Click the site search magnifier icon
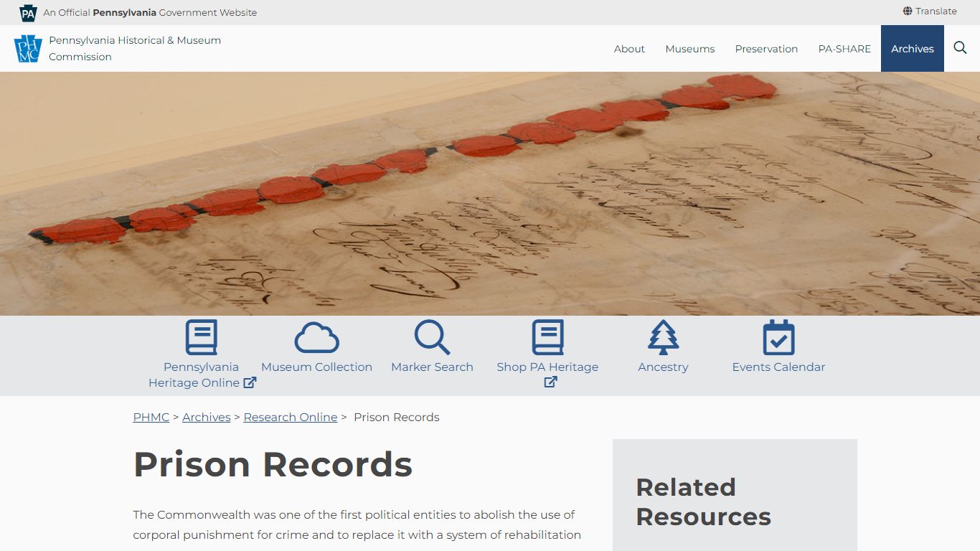Image resolution: width=980 pixels, height=551 pixels. click(x=960, y=47)
